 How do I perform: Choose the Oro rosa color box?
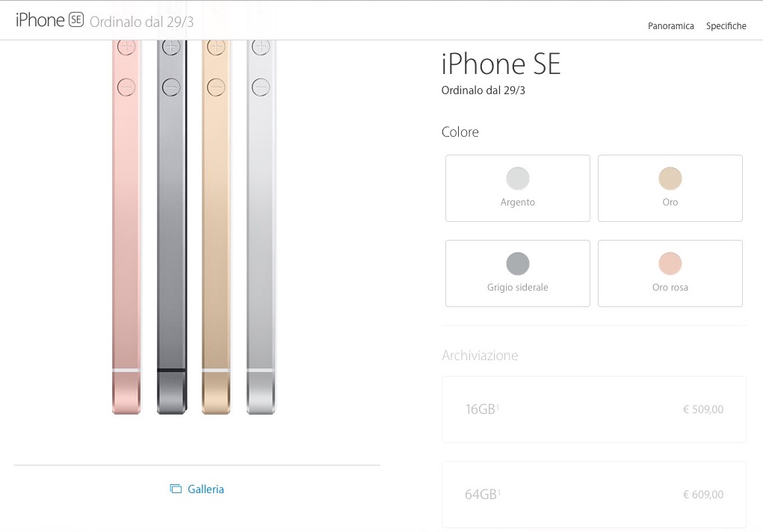click(x=670, y=273)
